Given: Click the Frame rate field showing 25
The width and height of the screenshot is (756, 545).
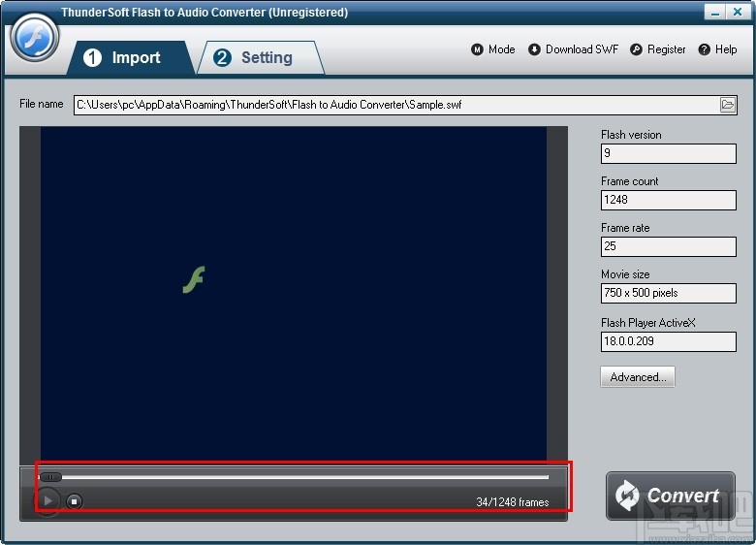Looking at the screenshot, I should pos(668,246).
